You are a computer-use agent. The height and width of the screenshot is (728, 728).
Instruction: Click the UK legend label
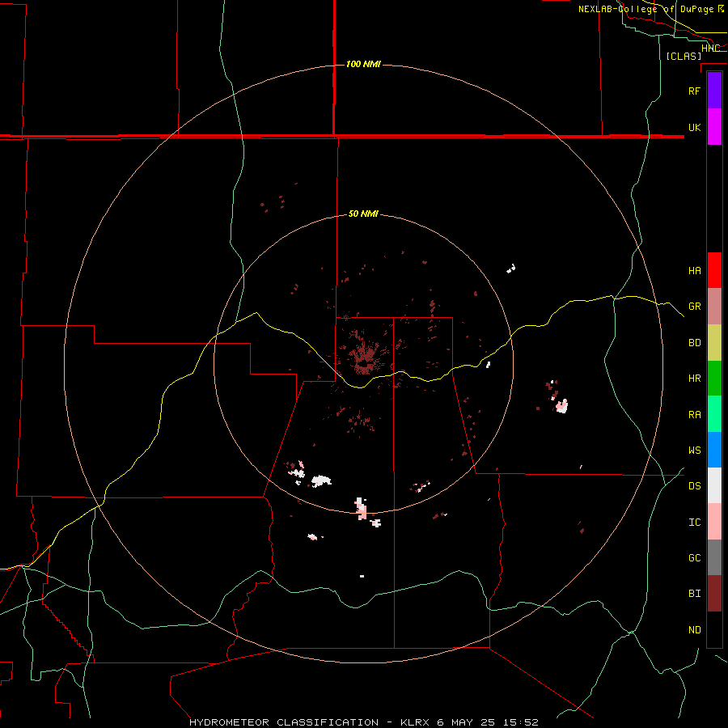tap(694, 127)
